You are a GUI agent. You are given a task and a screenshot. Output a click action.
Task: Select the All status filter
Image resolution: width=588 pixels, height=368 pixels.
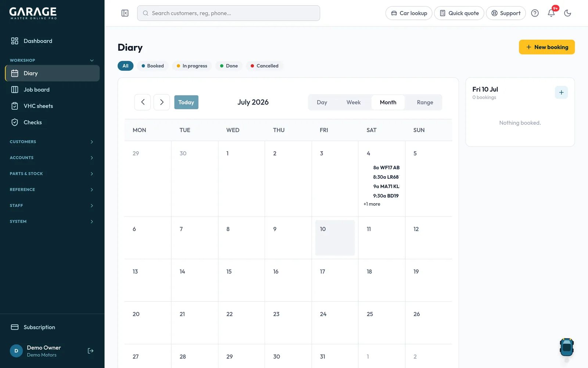[125, 66]
